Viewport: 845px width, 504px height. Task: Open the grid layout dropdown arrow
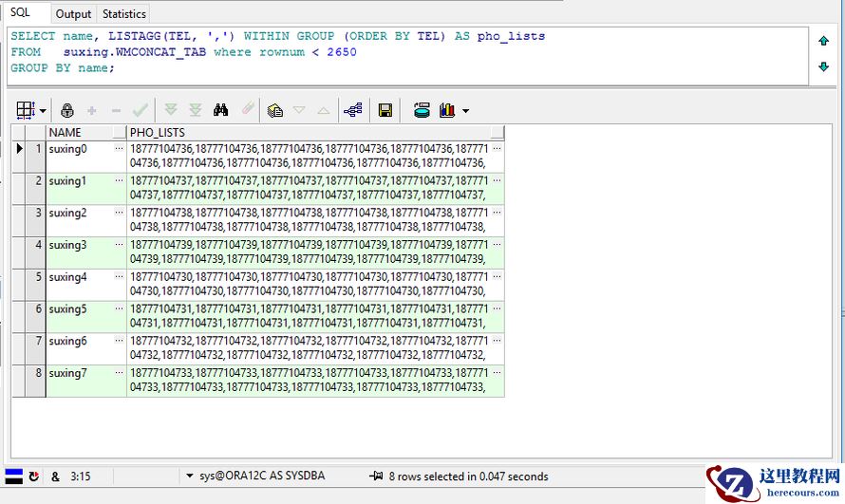pyautogui.click(x=44, y=111)
